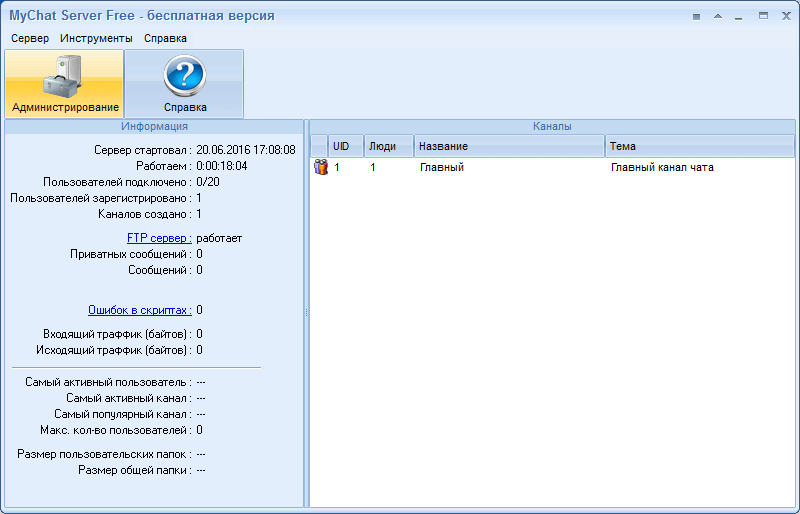Select the Самый активный пользователь label
Viewport: 800px width, 514px height.
(109, 382)
